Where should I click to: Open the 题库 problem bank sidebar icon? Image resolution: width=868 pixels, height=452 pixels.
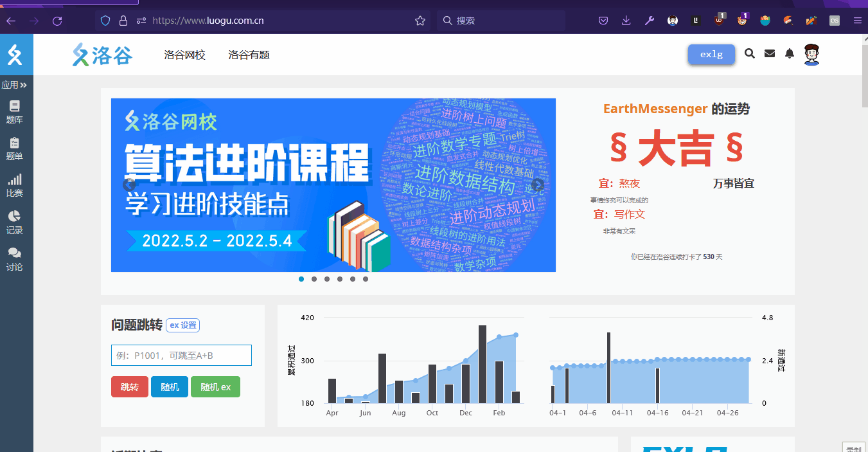[x=17, y=111]
